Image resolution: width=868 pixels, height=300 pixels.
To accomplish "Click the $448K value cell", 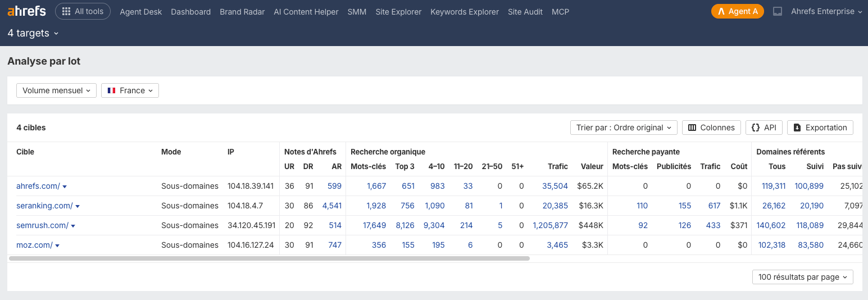I will [x=590, y=225].
